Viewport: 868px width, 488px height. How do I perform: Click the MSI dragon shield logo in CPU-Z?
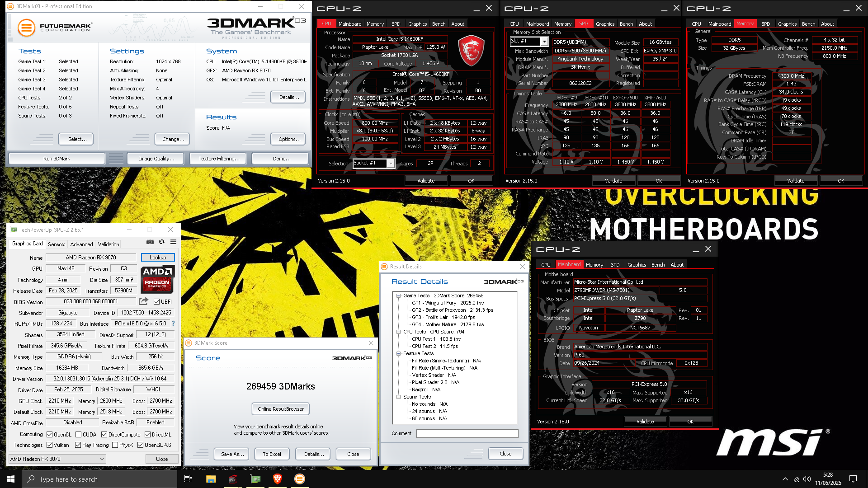coord(471,51)
